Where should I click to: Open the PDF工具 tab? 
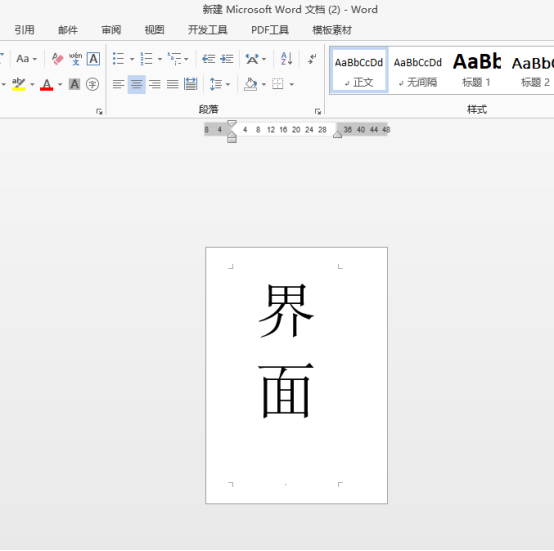[x=270, y=30]
